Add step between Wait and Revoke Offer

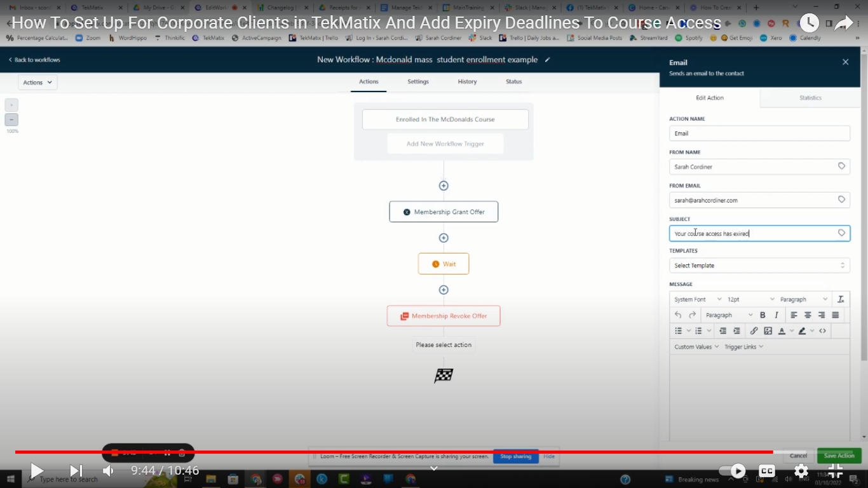coord(444,290)
